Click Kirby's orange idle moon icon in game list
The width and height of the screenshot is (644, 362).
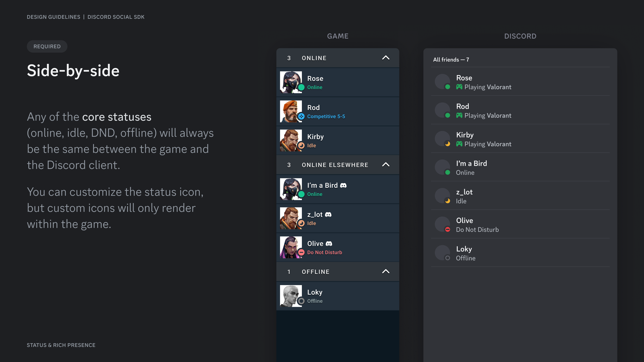[301, 145]
